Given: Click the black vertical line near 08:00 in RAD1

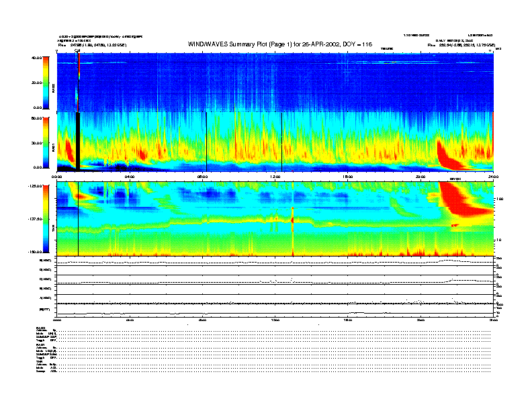Looking at the screenshot, I should tap(206, 142).
